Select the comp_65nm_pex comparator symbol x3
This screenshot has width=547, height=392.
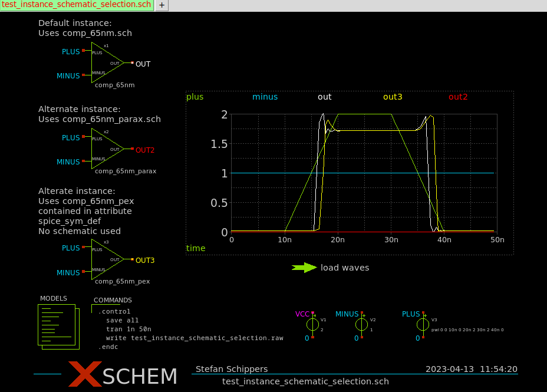point(106,260)
